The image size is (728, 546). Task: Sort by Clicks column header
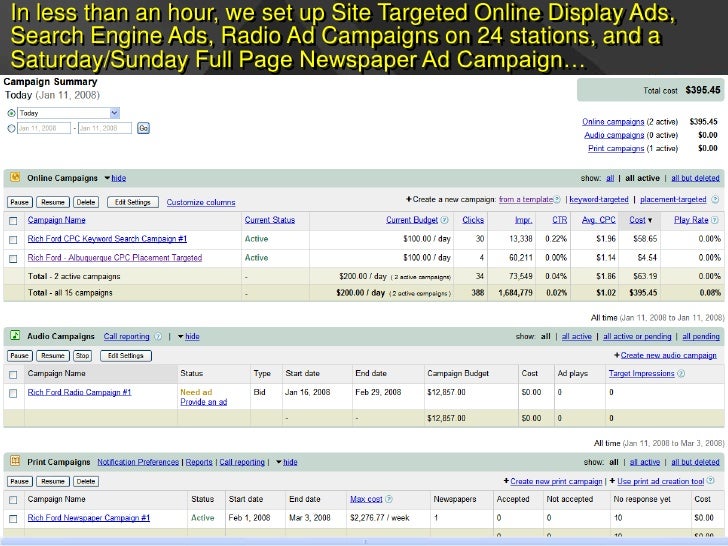(473, 220)
